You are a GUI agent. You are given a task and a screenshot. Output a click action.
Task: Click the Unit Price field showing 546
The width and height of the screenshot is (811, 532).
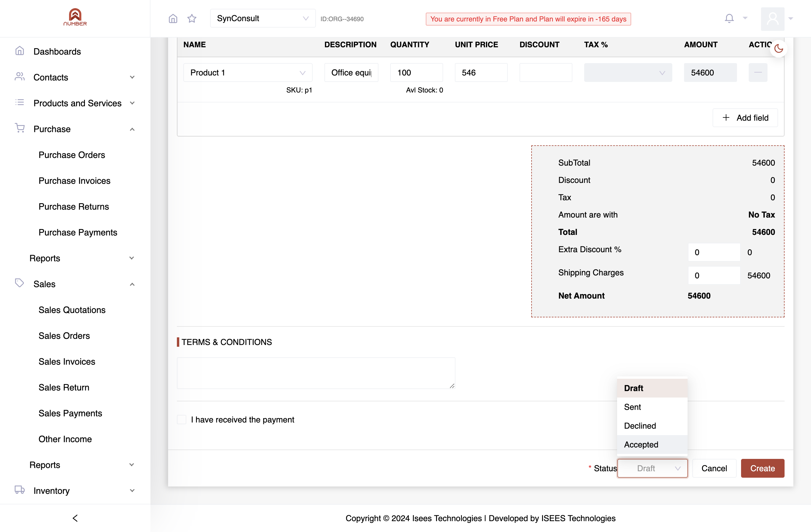pos(481,73)
